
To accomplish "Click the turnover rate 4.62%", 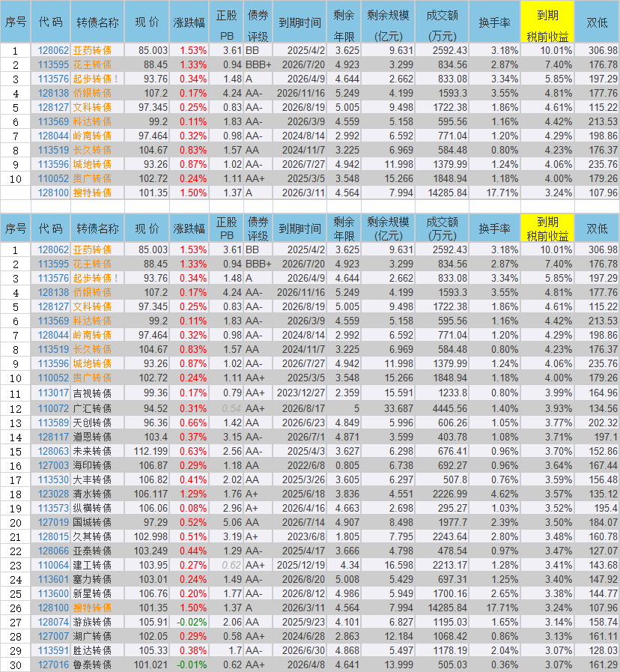I will click(x=505, y=494).
